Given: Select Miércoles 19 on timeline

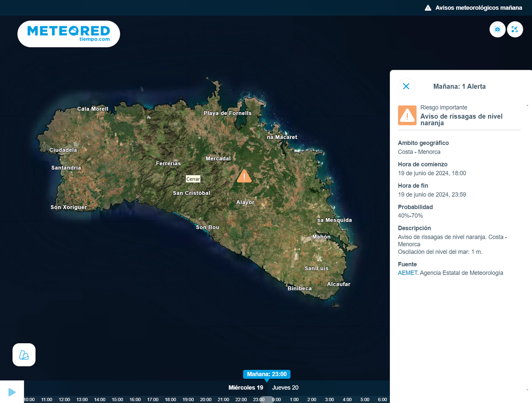Looking at the screenshot, I should (x=246, y=388).
